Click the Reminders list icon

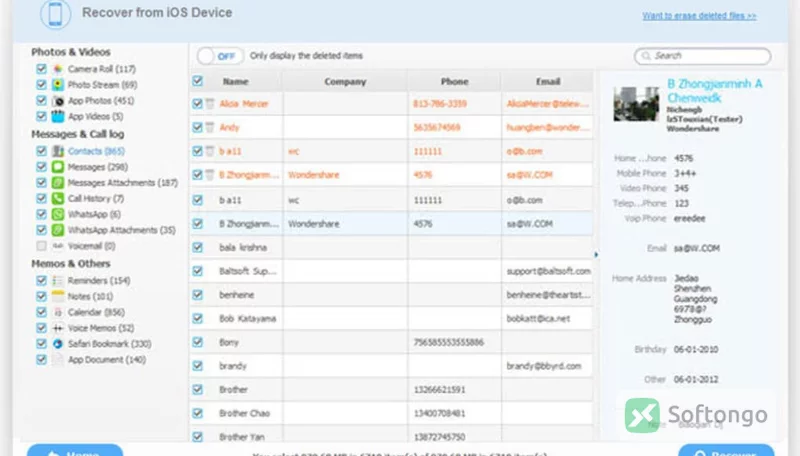(58, 281)
